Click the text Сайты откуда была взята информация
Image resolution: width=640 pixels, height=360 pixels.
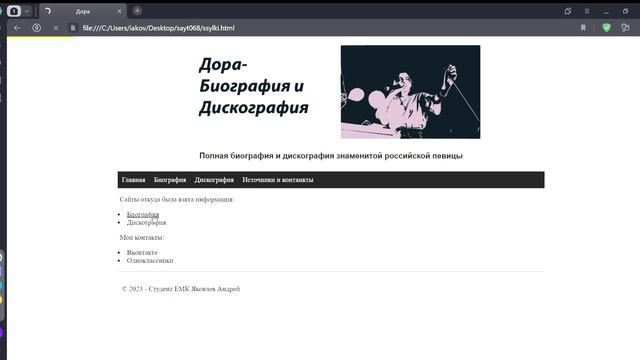click(177, 199)
